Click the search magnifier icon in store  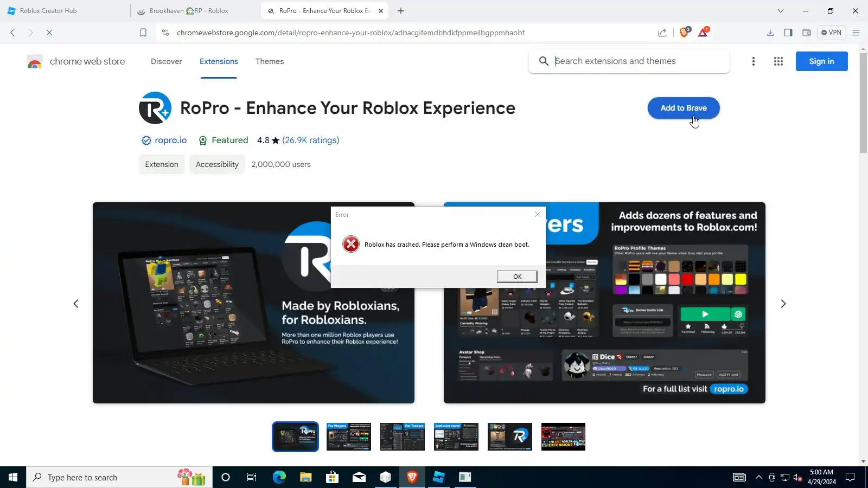(544, 61)
